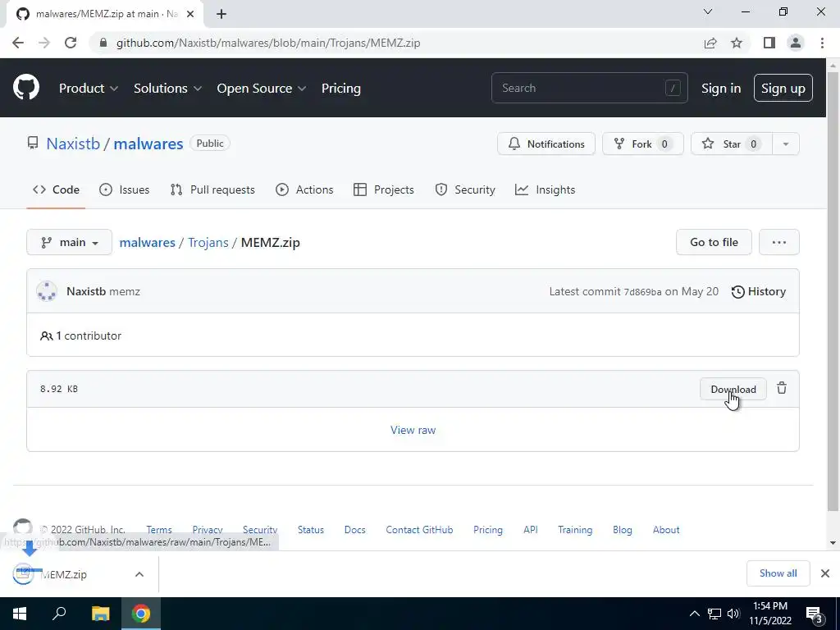Click Show all downloads
Screen dimensions: 840x630
tap(778, 573)
